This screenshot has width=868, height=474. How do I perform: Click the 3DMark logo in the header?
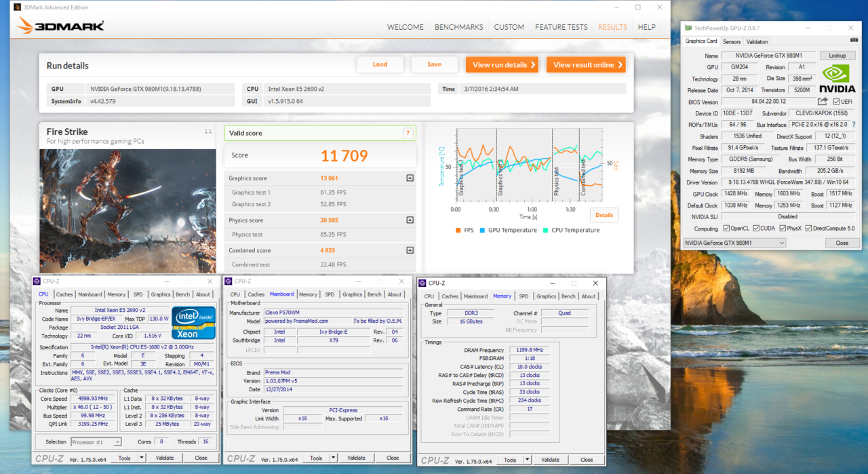[x=60, y=26]
